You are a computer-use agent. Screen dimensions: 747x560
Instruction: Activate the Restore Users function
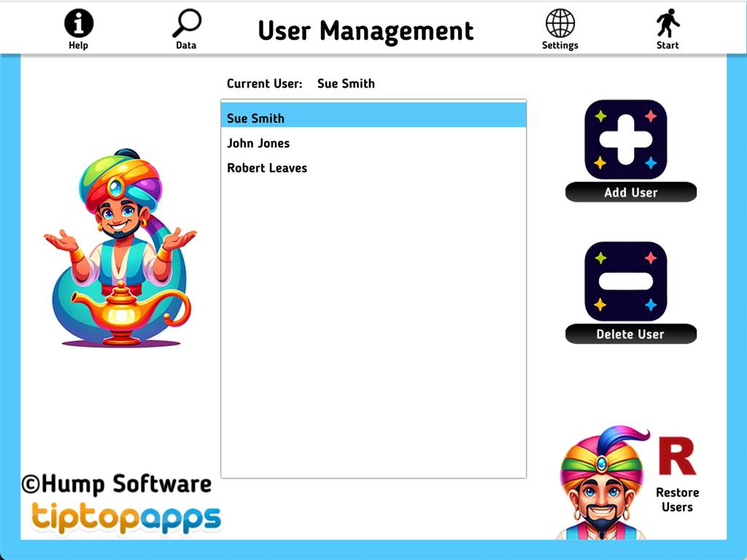pos(677,499)
